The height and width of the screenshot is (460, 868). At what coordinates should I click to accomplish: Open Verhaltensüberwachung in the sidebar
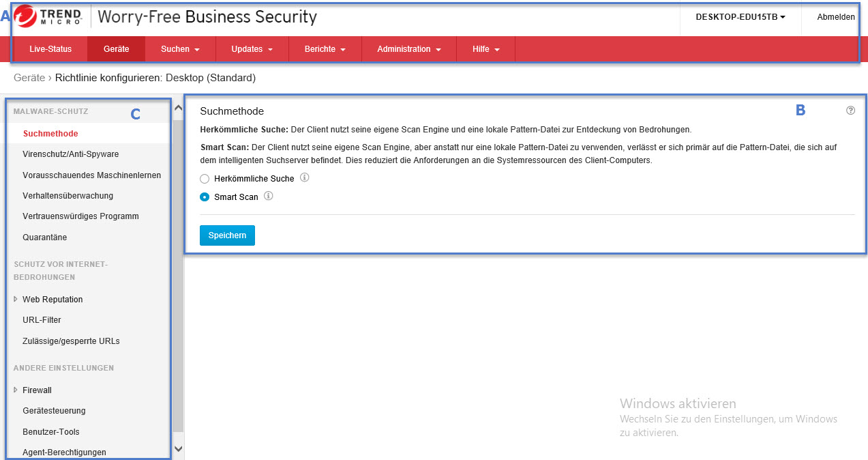[68, 196]
